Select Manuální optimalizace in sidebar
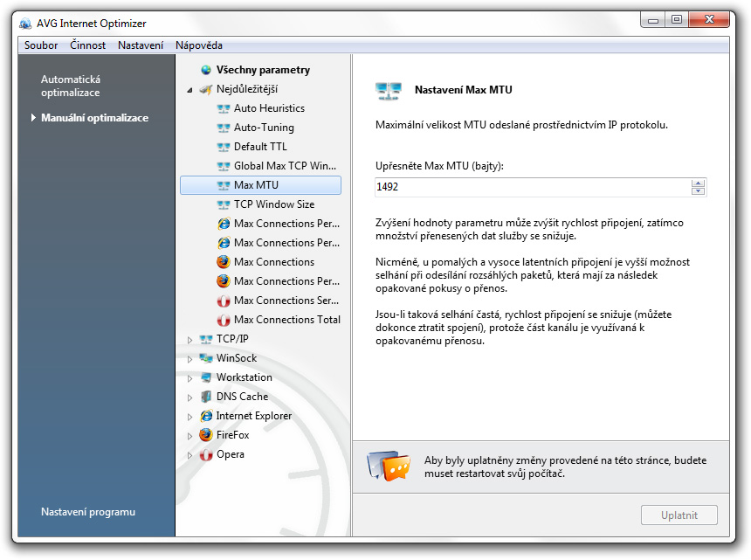The width and height of the screenshot is (751, 560). (x=94, y=118)
